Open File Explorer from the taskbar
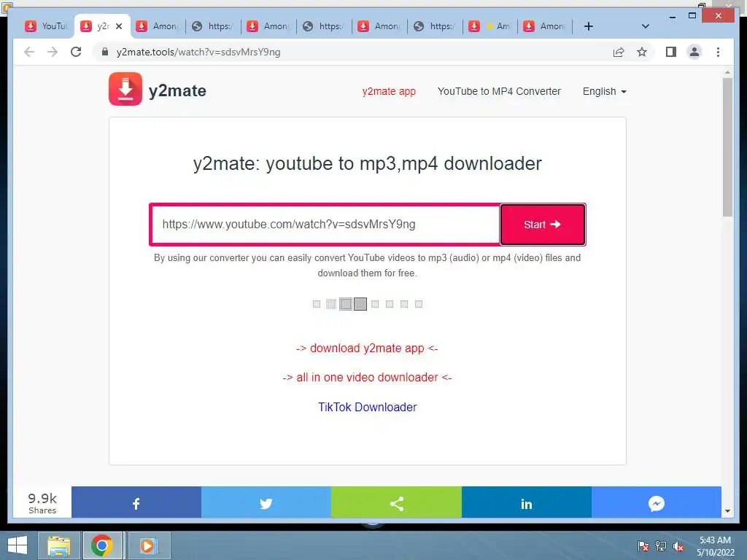The image size is (747, 560). 59,545
